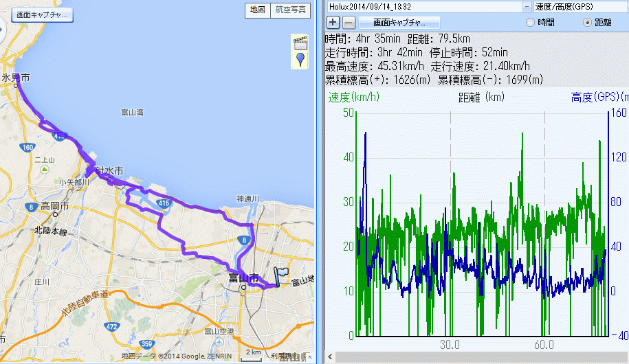Screen dimensions: 629x364
Task: Click the graph horizontal scrollbar track
Action: pyautogui.click(x=481, y=358)
